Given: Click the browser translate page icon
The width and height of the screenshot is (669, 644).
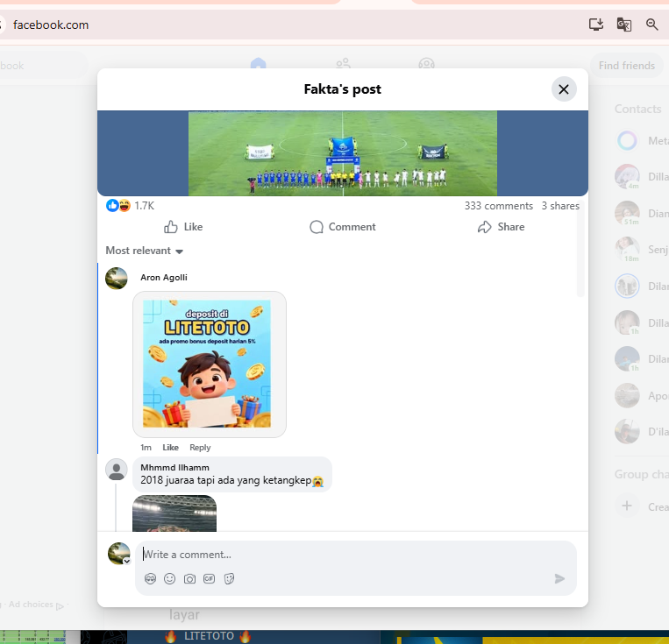Looking at the screenshot, I should point(623,25).
